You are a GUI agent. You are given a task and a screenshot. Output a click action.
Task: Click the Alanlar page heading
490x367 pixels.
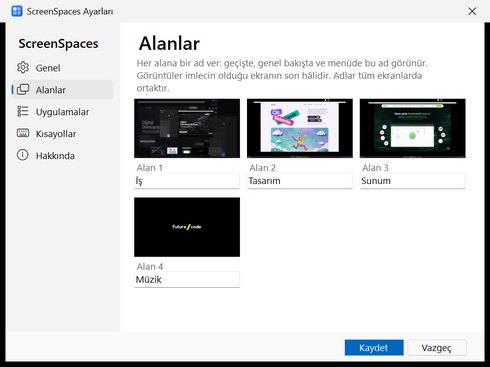pyautogui.click(x=169, y=43)
